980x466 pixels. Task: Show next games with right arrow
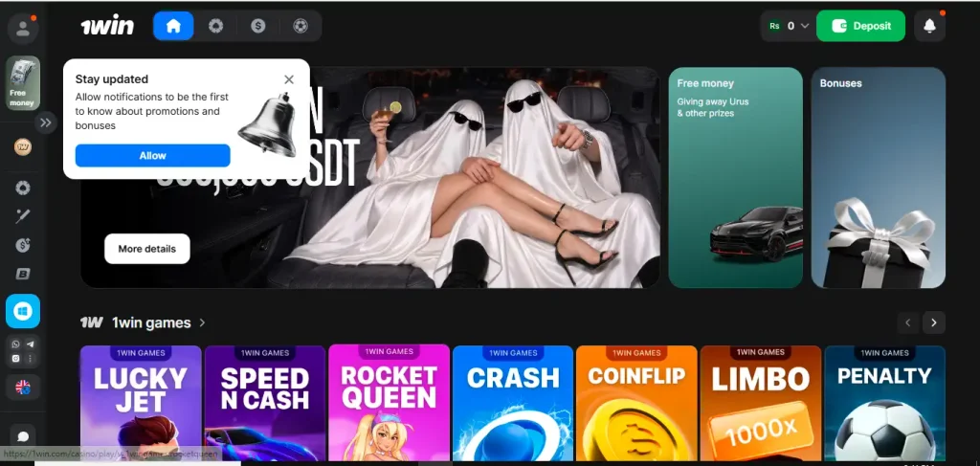934,323
